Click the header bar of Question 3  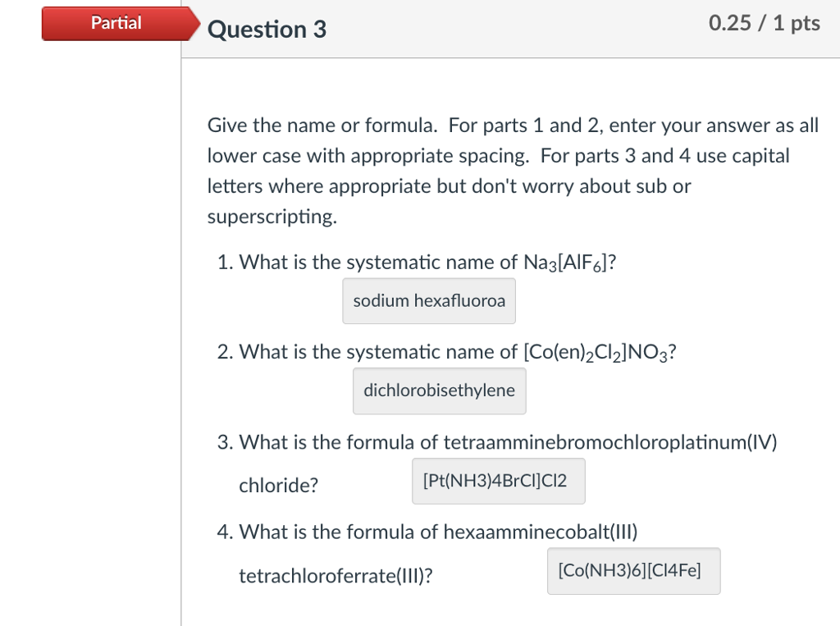pyautogui.click(x=509, y=29)
